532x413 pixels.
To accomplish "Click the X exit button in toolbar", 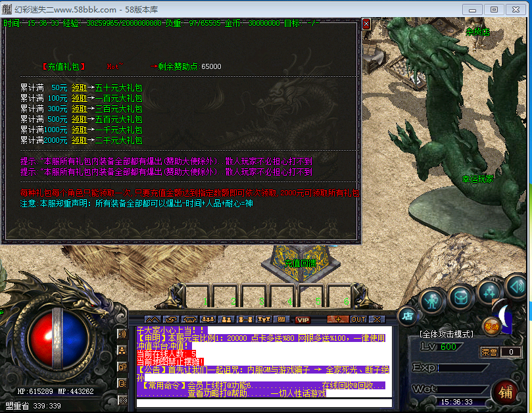I will [x=377, y=320].
